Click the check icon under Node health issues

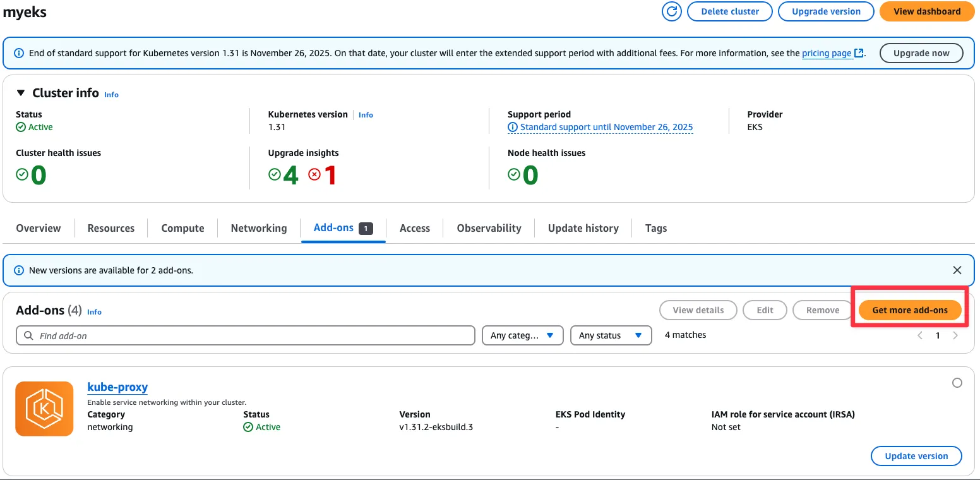[514, 174]
